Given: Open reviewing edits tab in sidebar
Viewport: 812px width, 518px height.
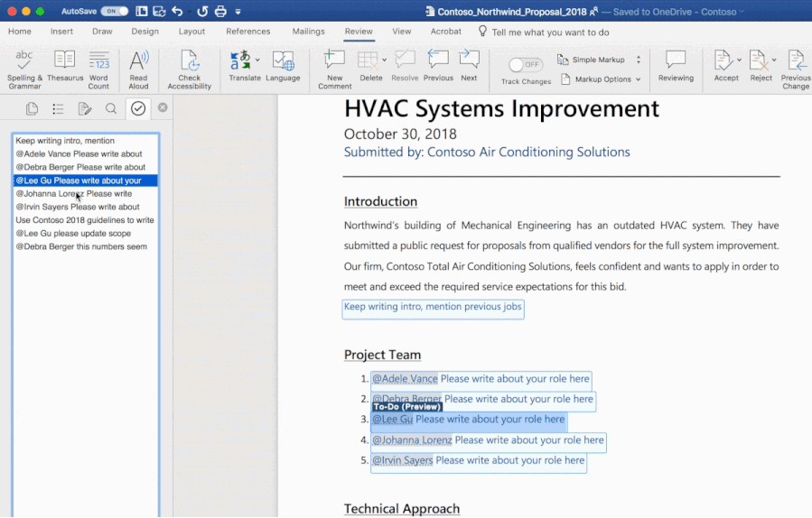Looking at the screenshot, I should 84,108.
